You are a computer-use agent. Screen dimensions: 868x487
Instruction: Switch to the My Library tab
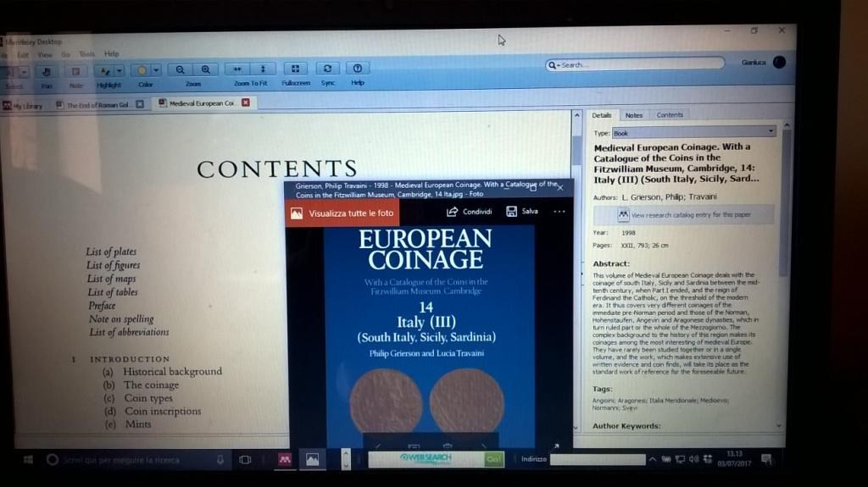[24, 106]
